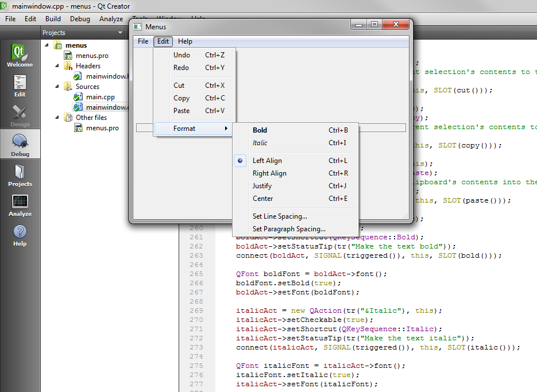Switch to Edit mode icon
This screenshot has width=537, height=392.
click(20, 86)
